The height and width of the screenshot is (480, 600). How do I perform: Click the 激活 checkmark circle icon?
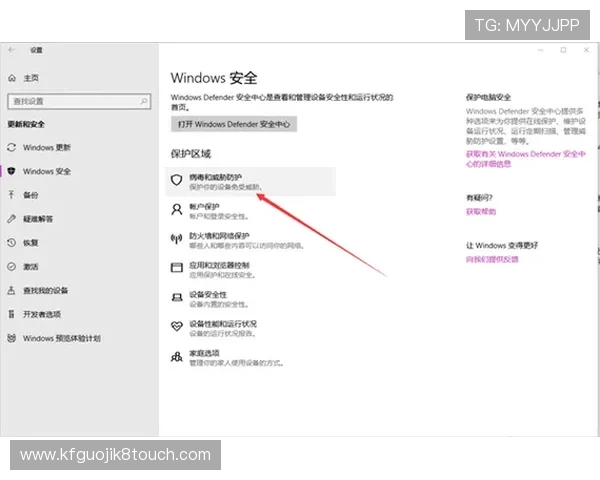[x=11, y=266]
